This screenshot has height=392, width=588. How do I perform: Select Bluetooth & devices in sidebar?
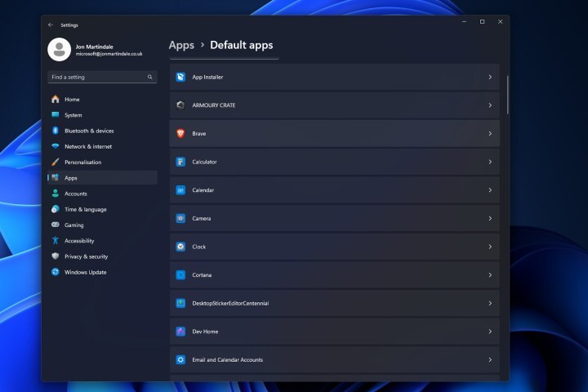pyautogui.click(x=102, y=131)
